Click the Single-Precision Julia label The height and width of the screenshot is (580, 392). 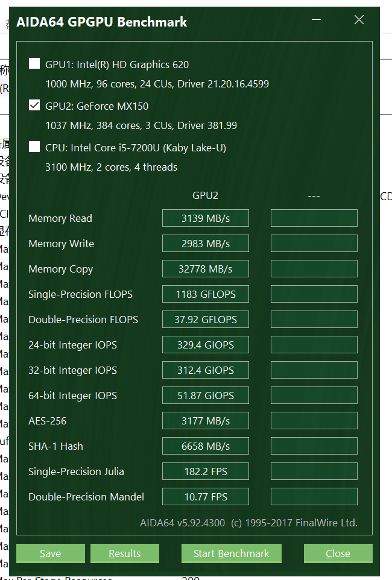(x=76, y=471)
